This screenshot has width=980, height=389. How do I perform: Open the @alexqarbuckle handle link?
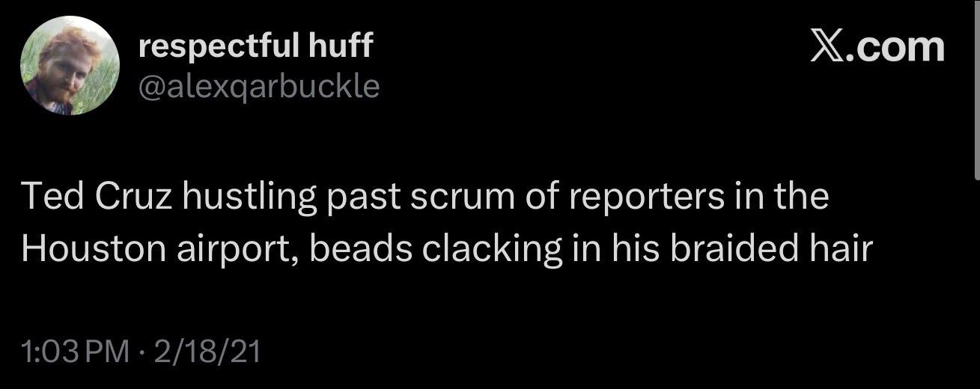259,88
